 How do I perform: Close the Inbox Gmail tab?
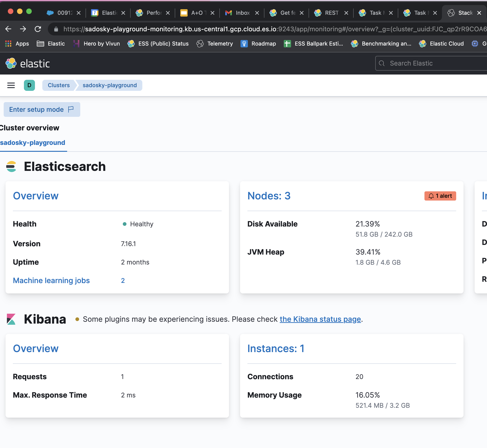257,13
